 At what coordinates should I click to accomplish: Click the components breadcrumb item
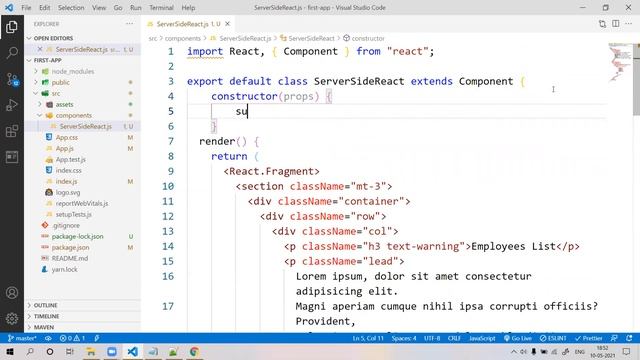(182, 38)
